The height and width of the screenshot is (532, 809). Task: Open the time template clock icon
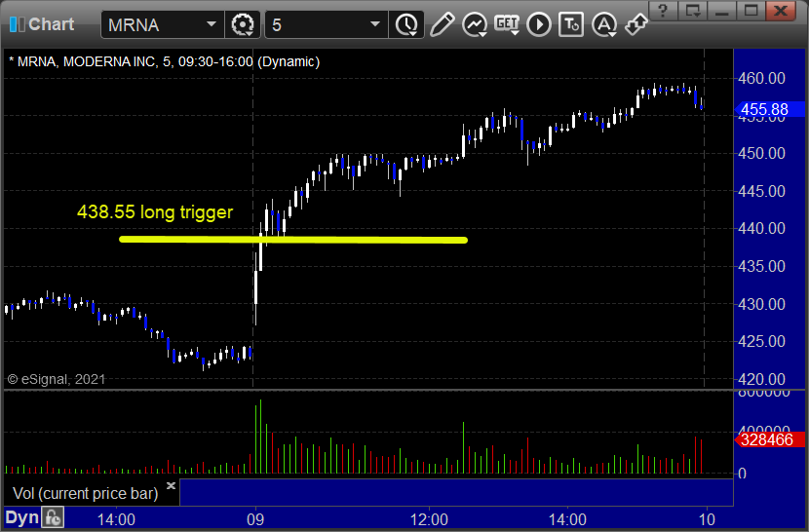[407, 24]
